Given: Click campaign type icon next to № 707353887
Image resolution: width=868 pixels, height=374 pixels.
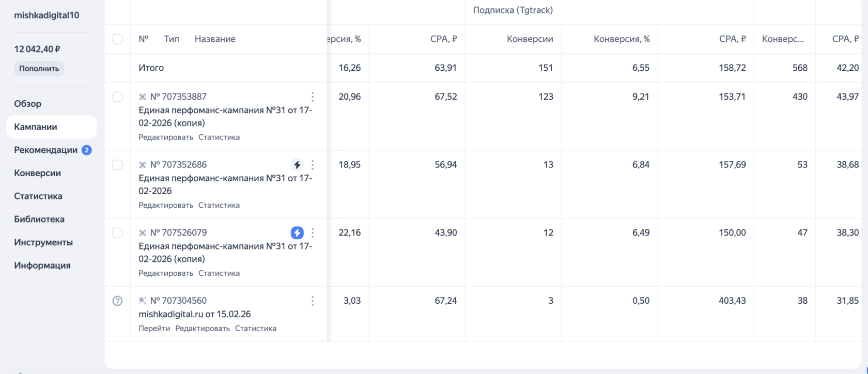Looking at the screenshot, I should click(143, 97).
